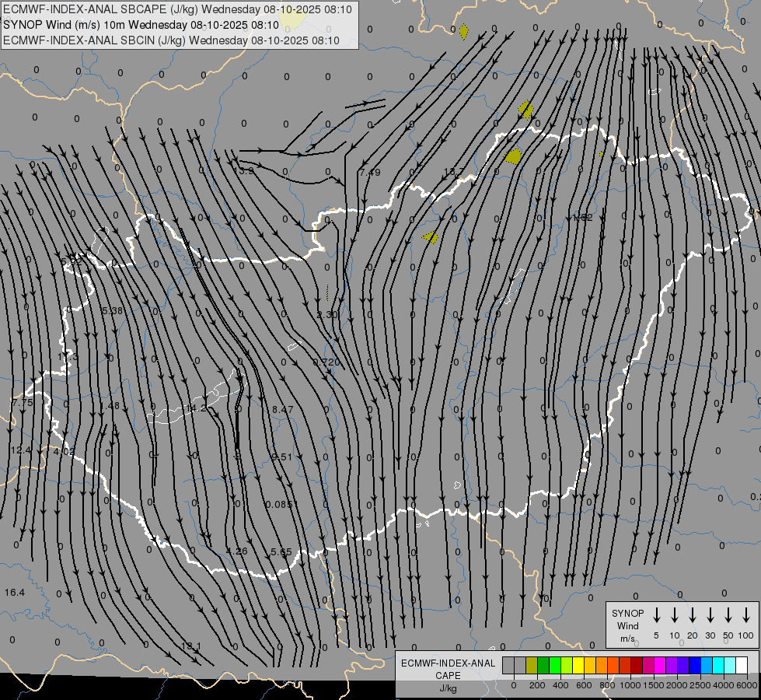Pick the white 6000 J/kg CAPE swatch

pyautogui.click(x=742, y=665)
